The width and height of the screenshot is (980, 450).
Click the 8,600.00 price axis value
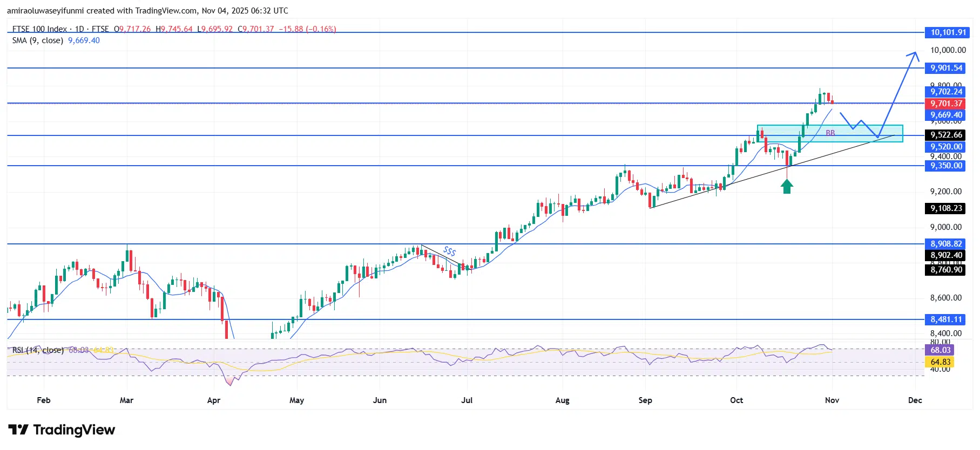(x=945, y=298)
